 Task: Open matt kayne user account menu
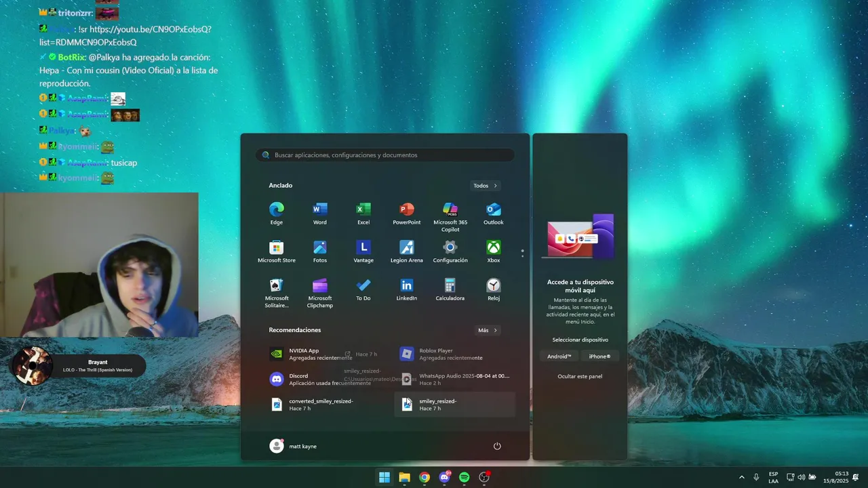[294, 446]
